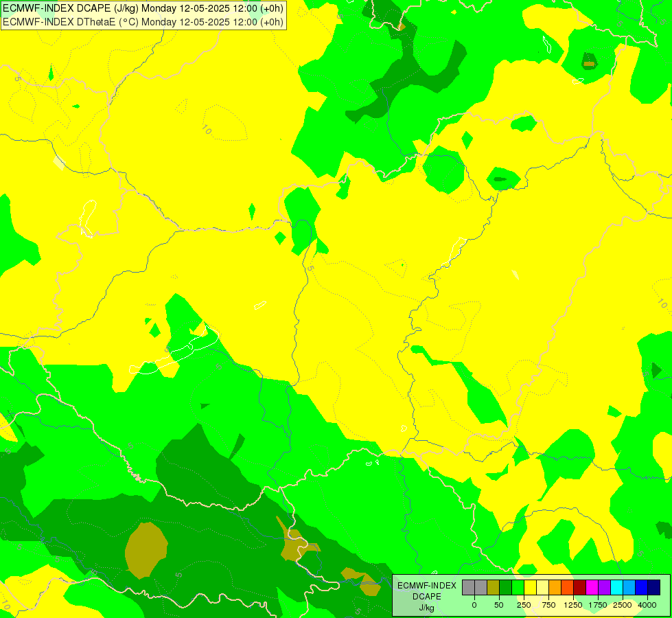Pick the cyan legend swatch before 2500
672x618 pixels.
point(616,588)
